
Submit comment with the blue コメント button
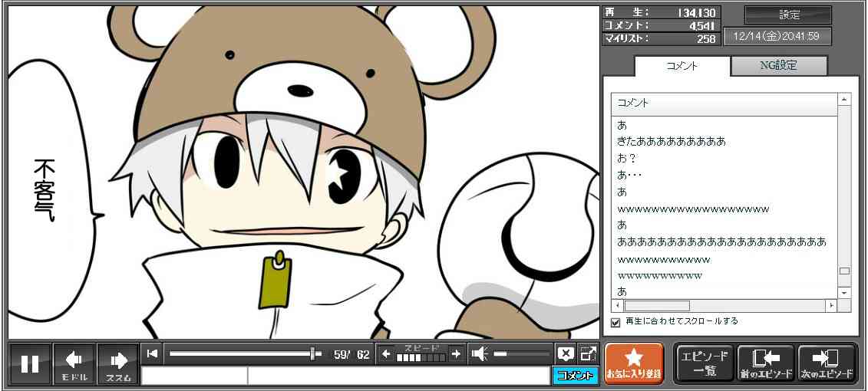tap(575, 376)
